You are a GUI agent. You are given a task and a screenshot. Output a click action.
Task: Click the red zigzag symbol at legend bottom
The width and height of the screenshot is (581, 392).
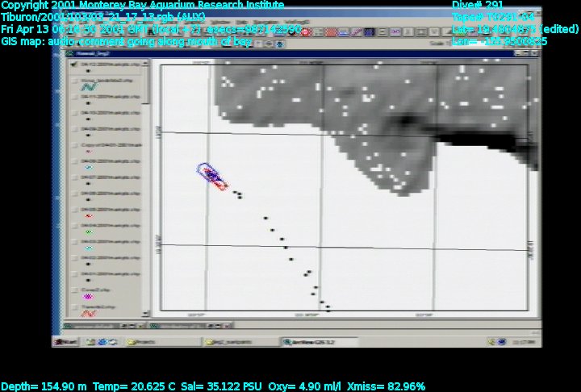(x=90, y=313)
